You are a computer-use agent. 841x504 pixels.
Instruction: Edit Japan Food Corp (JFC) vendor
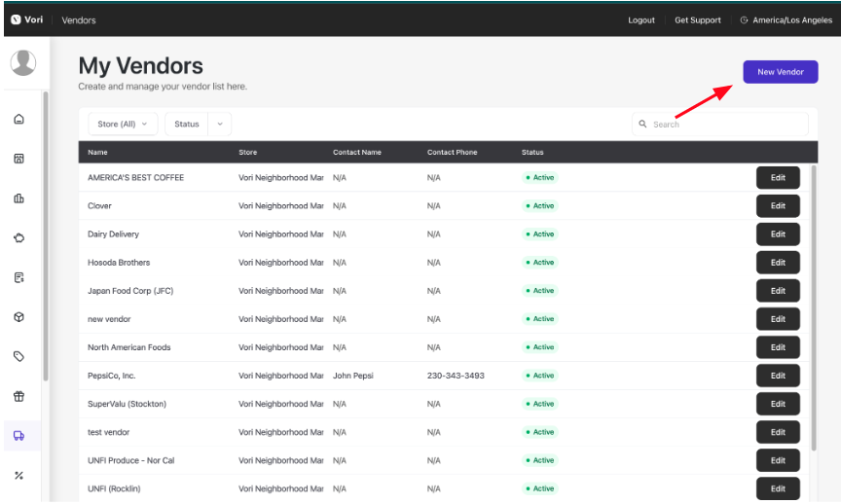click(x=778, y=291)
